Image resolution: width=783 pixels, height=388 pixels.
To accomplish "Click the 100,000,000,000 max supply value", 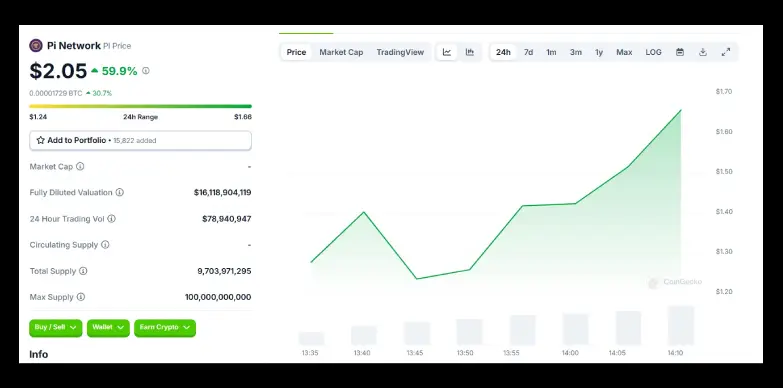I will click(218, 297).
